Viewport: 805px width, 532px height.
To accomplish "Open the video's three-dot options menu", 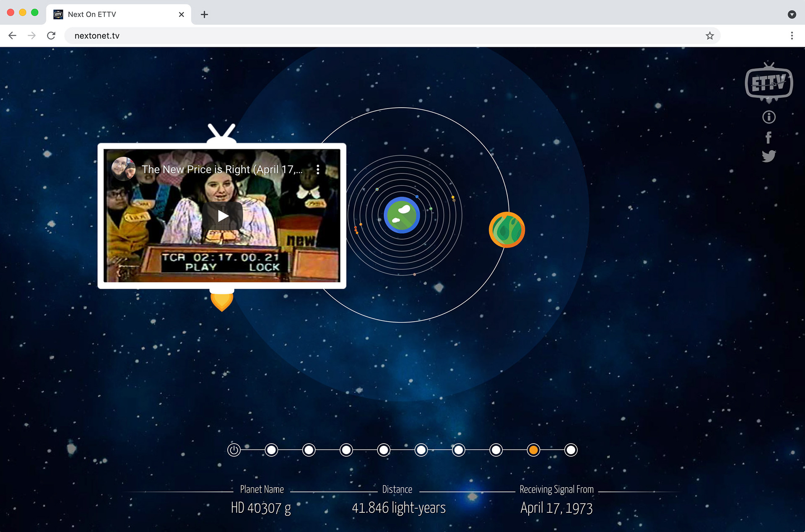I will 318,169.
